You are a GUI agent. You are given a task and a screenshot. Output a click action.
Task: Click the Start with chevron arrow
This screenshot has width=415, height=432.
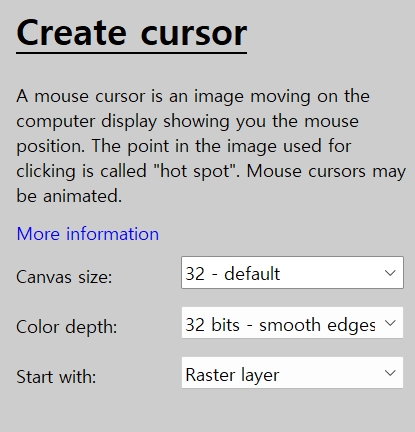click(x=390, y=373)
